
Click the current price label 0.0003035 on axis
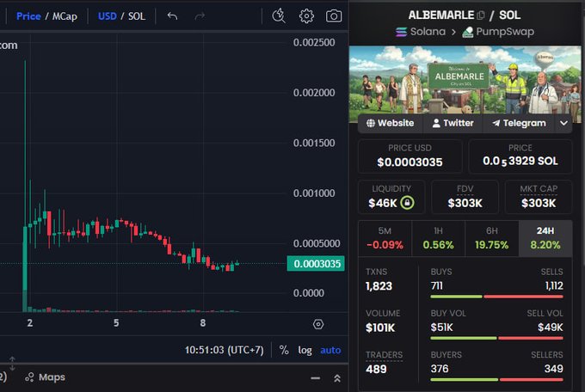[316, 264]
